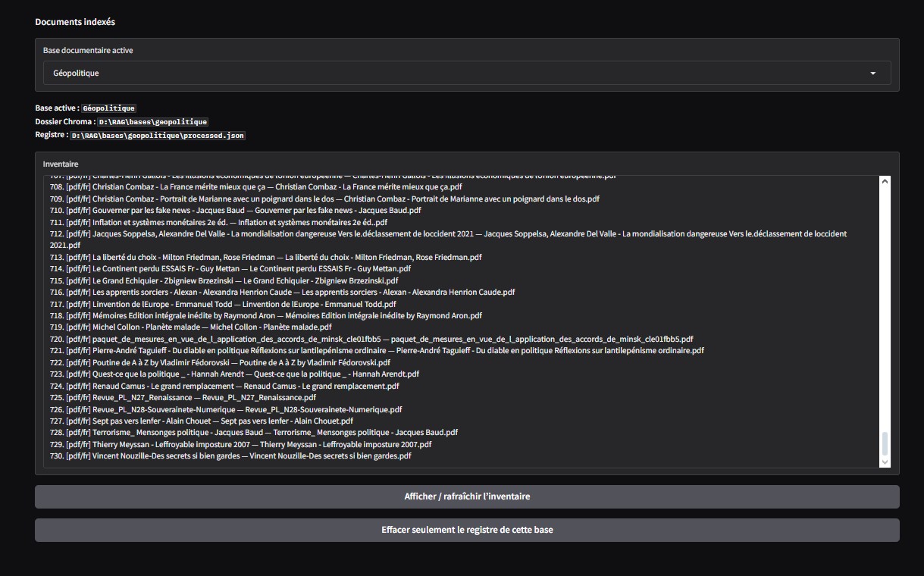Click entry 710 Gouverner par les fake news
This screenshot has width=924, height=576.
(235, 211)
